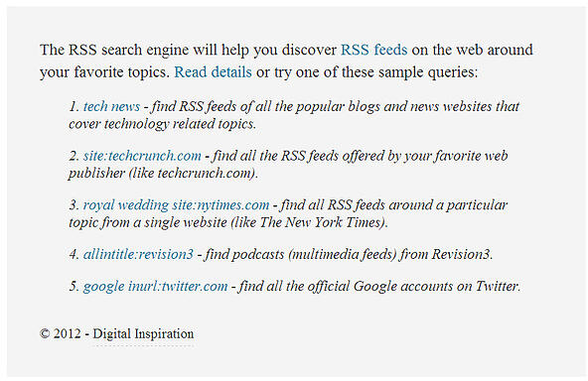This screenshot has height=381, width=588.
Task: Select the site:techcrunch.com sample query
Action: coord(142,156)
